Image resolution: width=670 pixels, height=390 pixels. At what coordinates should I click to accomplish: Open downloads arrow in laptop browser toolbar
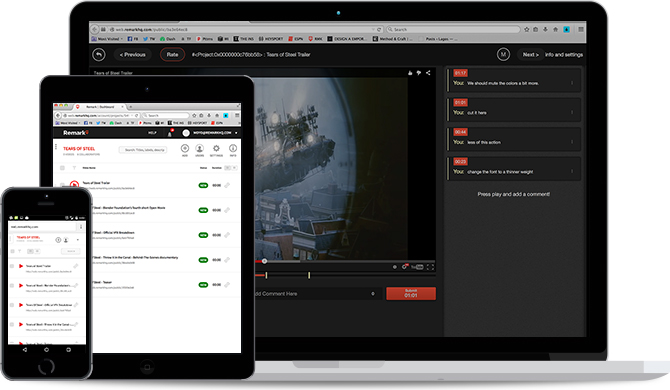point(545,29)
